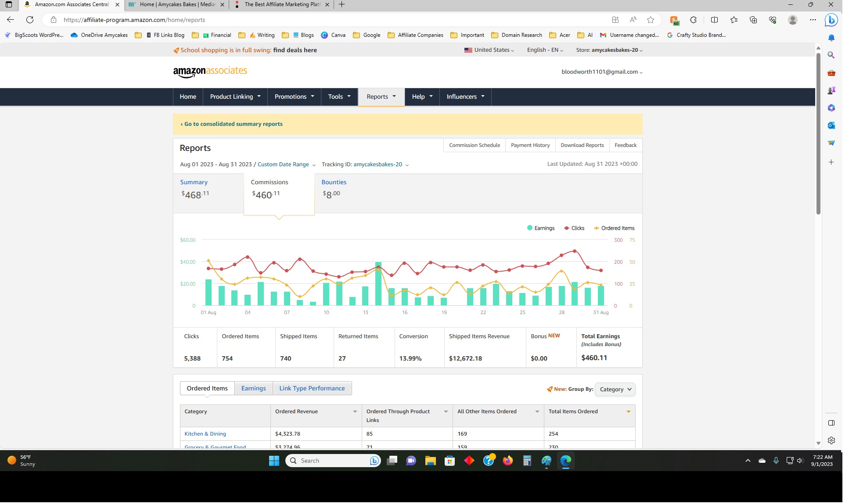The height and width of the screenshot is (504, 856).
Task: Open Collections icon in toolbar
Action: point(753,20)
